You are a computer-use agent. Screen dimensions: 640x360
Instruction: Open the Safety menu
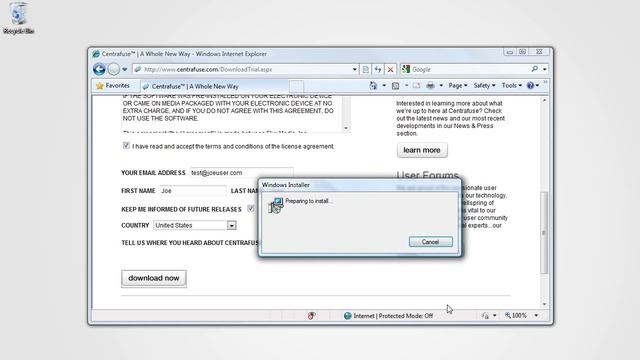[484, 86]
